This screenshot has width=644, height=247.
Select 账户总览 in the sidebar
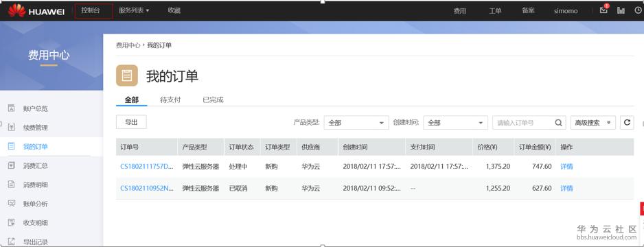tap(35, 108)
